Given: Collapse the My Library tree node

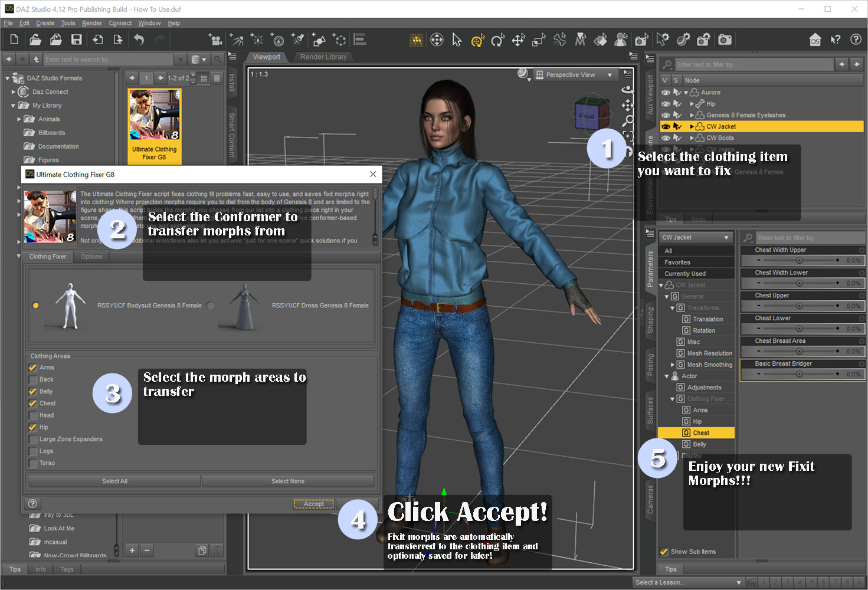Looking at the screenshot, I should click(x=13, y=106).
